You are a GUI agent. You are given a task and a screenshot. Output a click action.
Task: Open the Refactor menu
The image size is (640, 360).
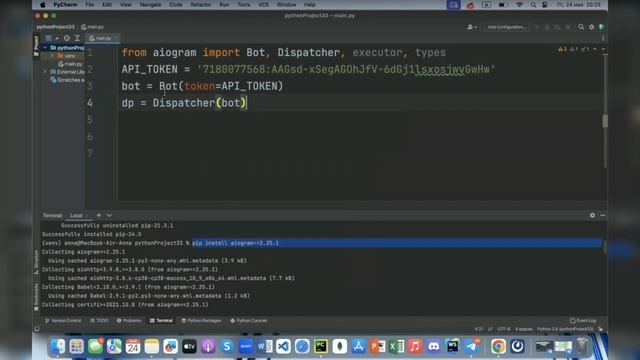pos(201,5)
